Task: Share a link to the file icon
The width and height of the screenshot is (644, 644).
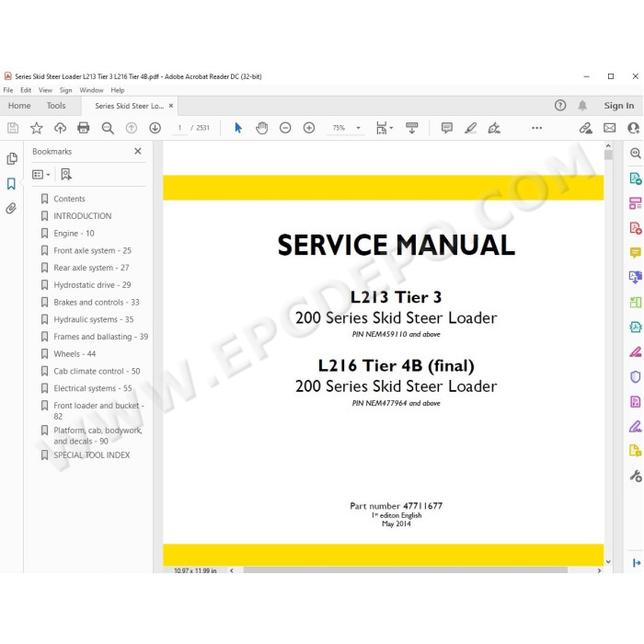Action: [586, 128]
